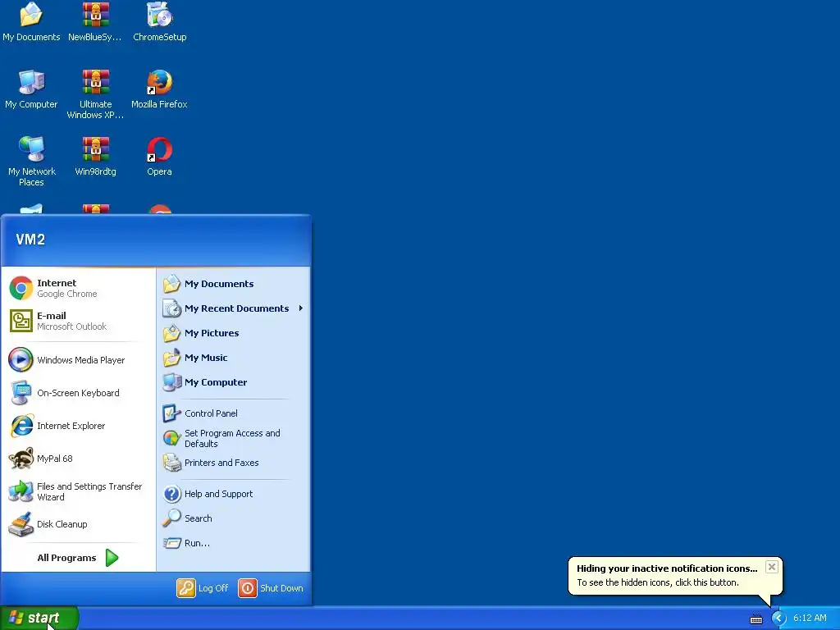
Task: Click My Recent Documents menu entry
Action: [x=234, y=308]
